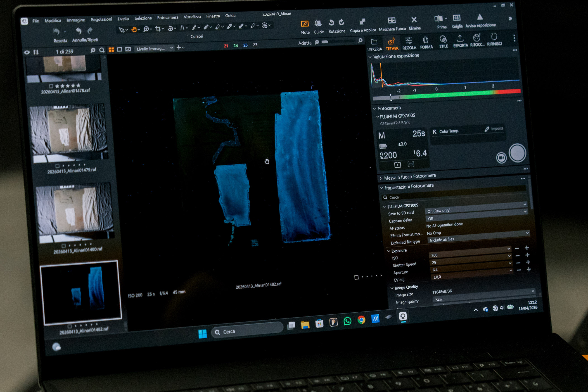
Task: Click Copia e Applica icon
Action: tap(362, 22)
